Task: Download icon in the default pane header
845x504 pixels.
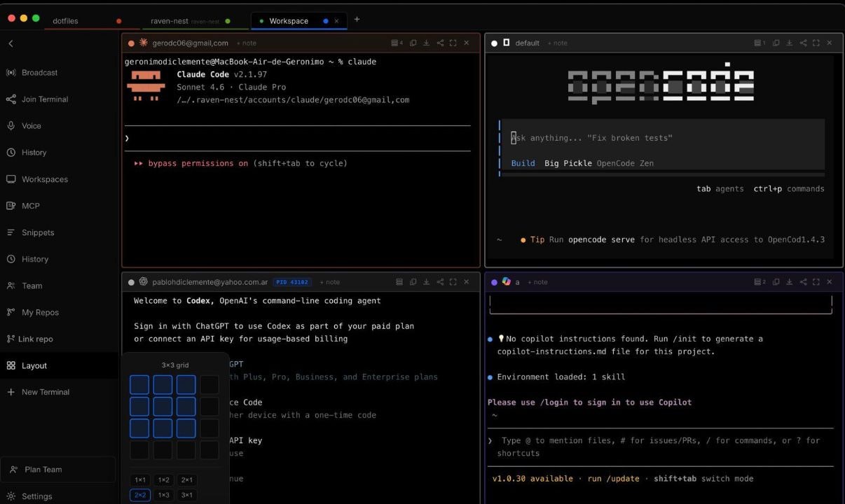Action: pos(789,43)
